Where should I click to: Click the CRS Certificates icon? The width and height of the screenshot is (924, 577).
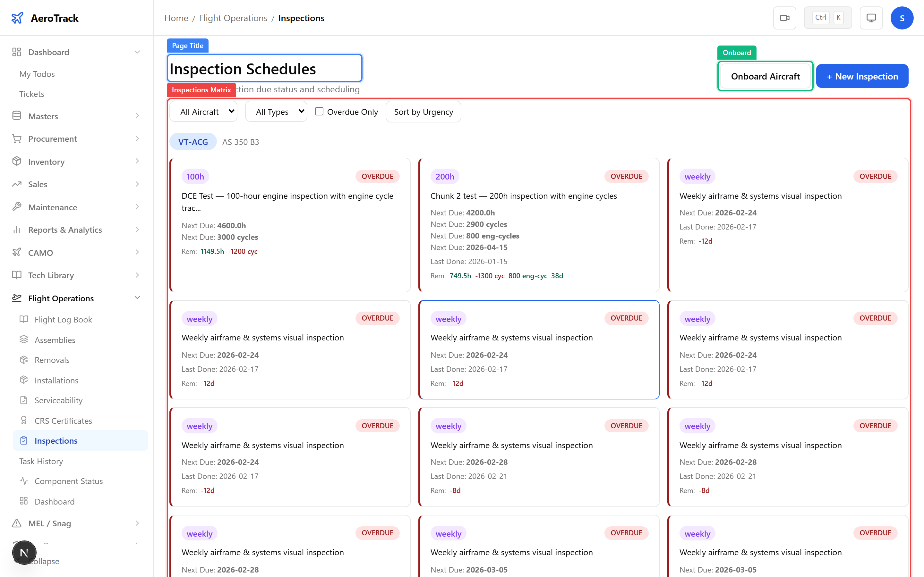(x=24, y=421)
